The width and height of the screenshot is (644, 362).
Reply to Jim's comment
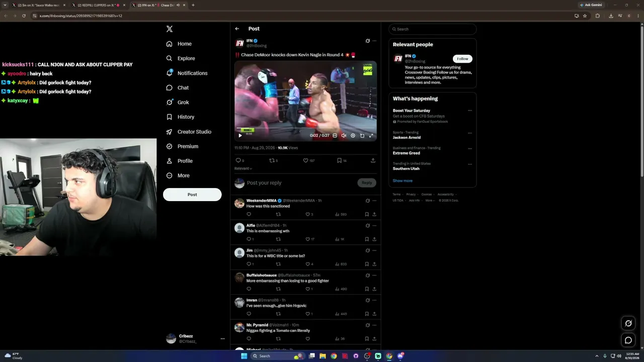click(249, 264)
